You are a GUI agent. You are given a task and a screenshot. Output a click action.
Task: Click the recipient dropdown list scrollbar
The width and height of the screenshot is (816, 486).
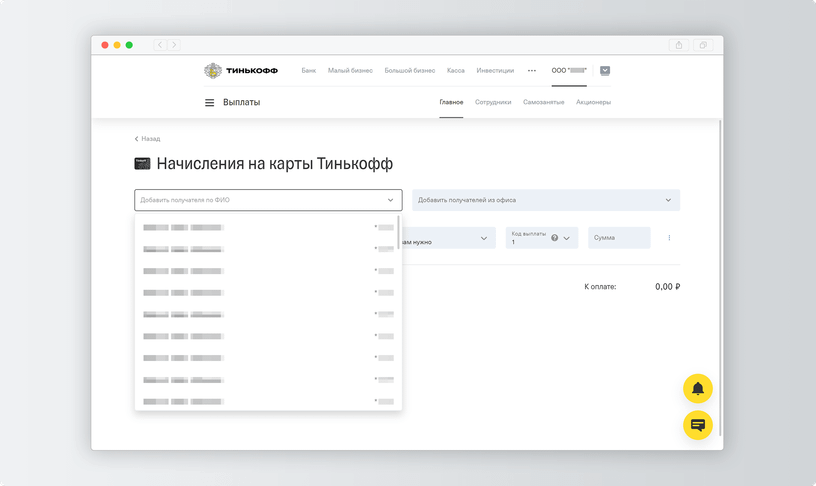pos(399,232)
